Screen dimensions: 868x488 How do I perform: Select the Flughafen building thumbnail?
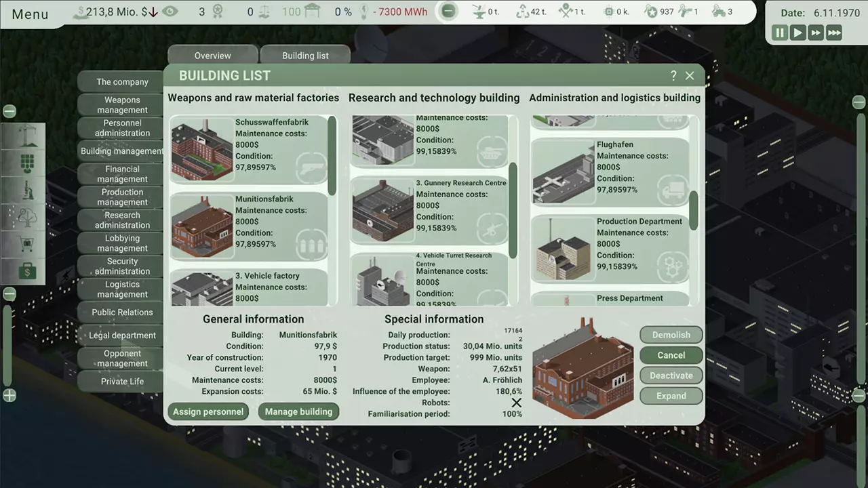pyautogui.click(x=564, y=172)
